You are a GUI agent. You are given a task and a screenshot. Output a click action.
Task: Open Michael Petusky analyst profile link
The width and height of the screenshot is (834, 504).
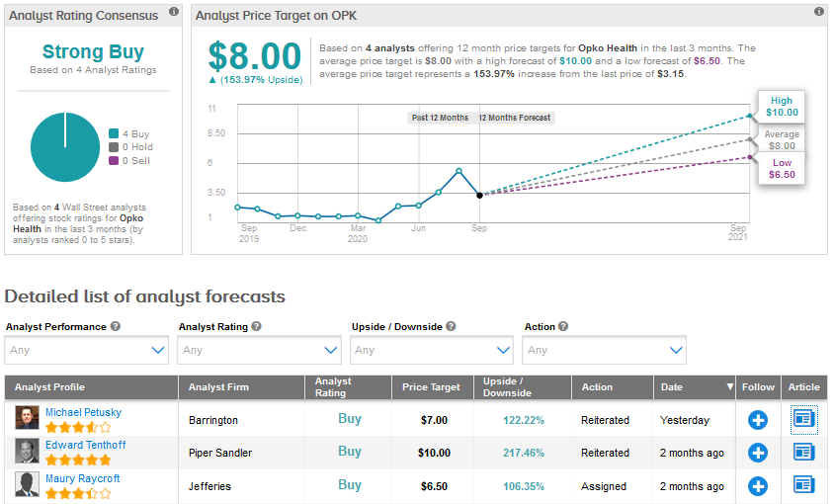point(84,412)
